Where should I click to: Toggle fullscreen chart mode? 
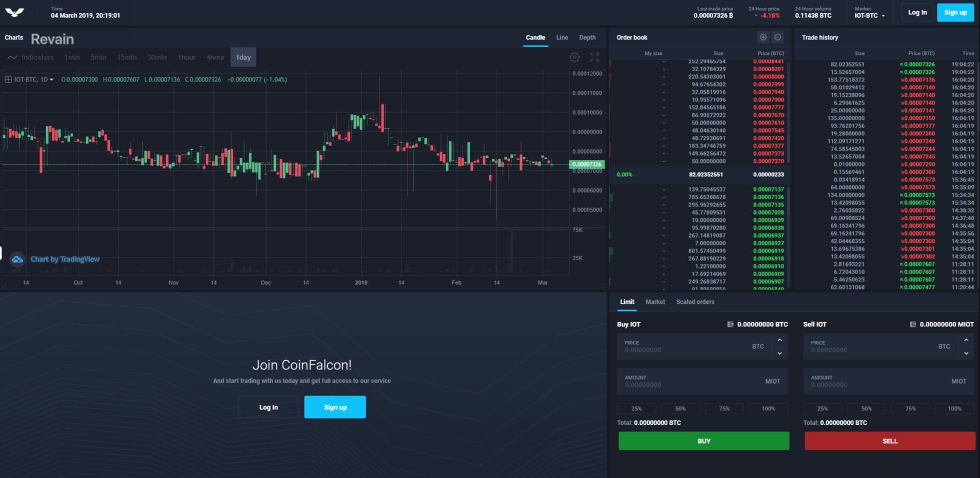click(x=594, y=57)
